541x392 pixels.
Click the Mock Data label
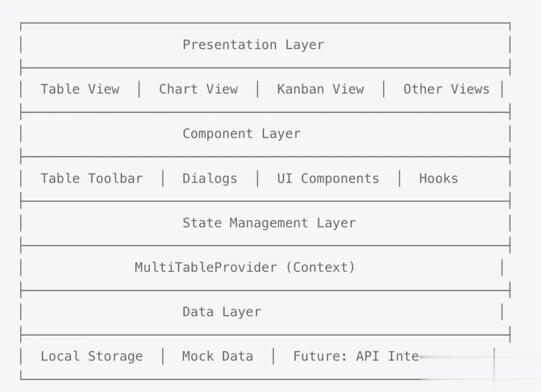pos(217,356)
